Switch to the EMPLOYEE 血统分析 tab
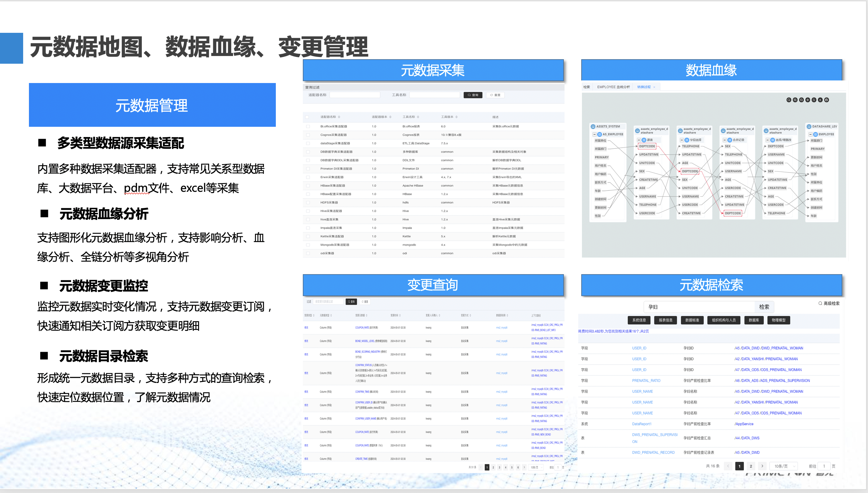The image size is (868, 493). (x=613, y=87)
